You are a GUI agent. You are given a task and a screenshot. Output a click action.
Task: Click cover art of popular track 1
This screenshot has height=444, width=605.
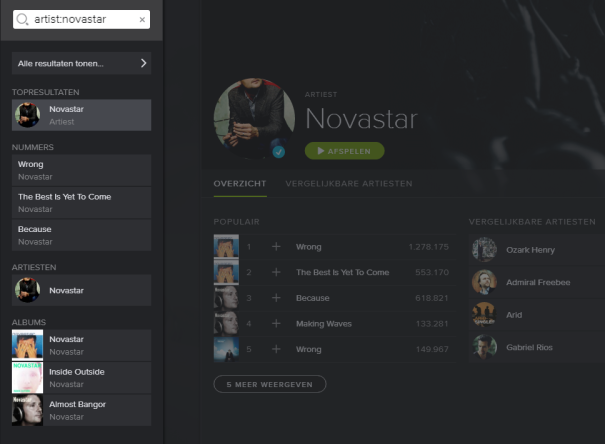coord(226,246)
